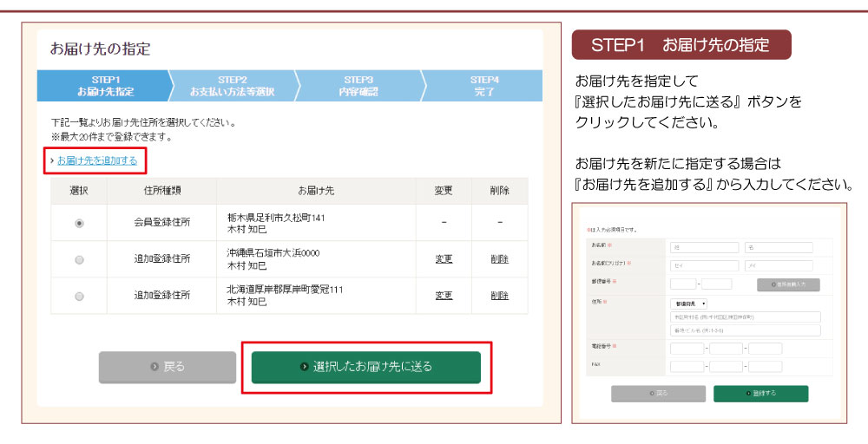Viewport: 868px width, 444px height.
Task: Click the green 選択したお届け先に送る button
Action: [x=365, y=367]
